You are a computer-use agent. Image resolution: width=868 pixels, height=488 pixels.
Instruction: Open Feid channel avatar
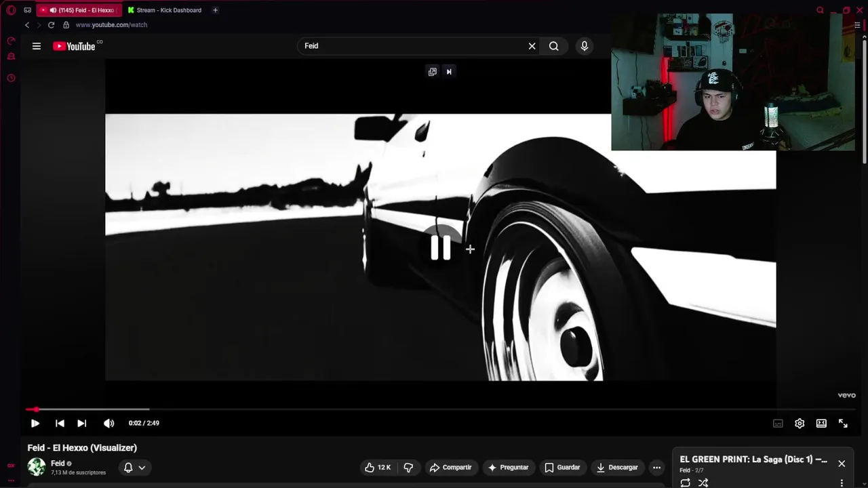point(37,467)
